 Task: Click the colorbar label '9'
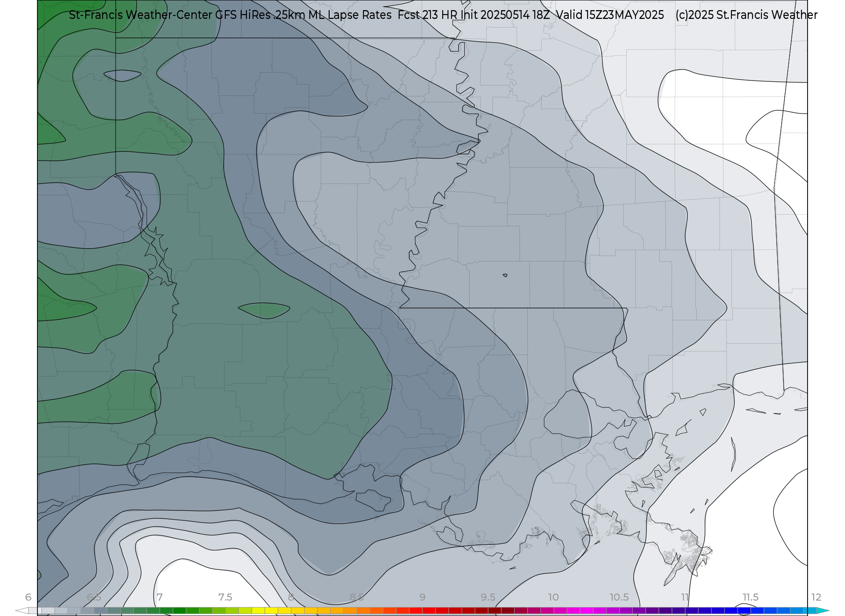[x=422, y=597]
